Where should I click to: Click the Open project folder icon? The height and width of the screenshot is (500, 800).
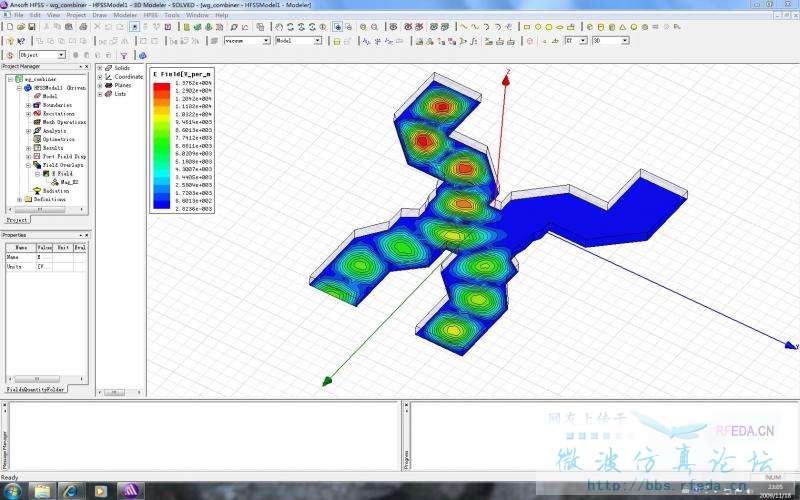20,27
